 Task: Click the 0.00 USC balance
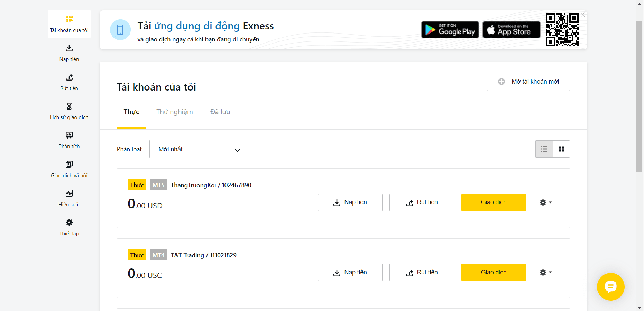145,274
